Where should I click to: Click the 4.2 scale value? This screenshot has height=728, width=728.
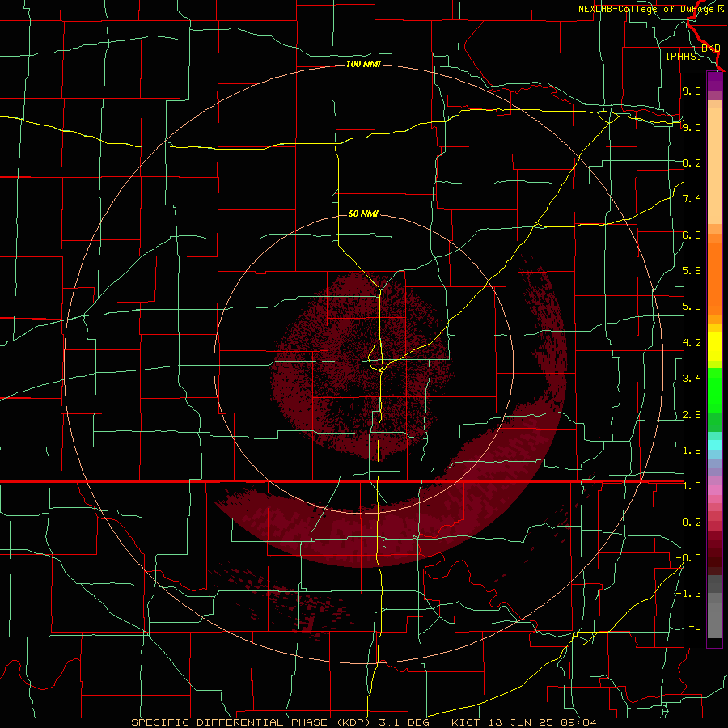click(x=692, y=343)
